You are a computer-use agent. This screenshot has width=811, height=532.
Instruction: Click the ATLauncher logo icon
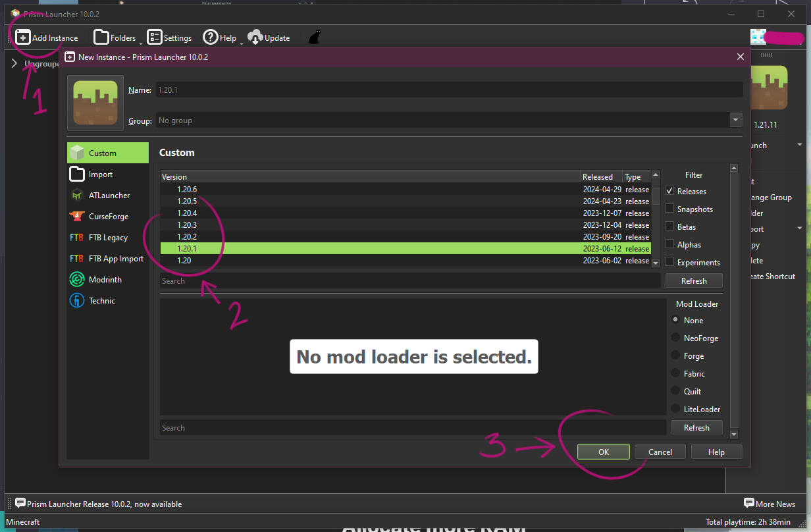tap(77, 195)
